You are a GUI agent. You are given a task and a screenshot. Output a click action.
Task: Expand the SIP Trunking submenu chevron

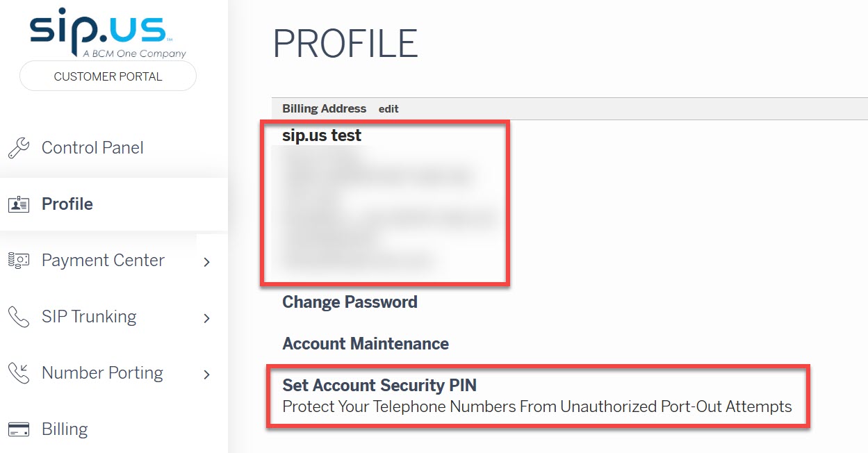[x=206, y=318]
